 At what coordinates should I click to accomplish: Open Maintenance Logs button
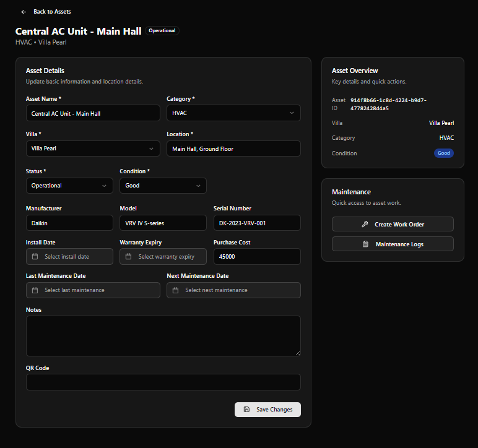point(393,244)
